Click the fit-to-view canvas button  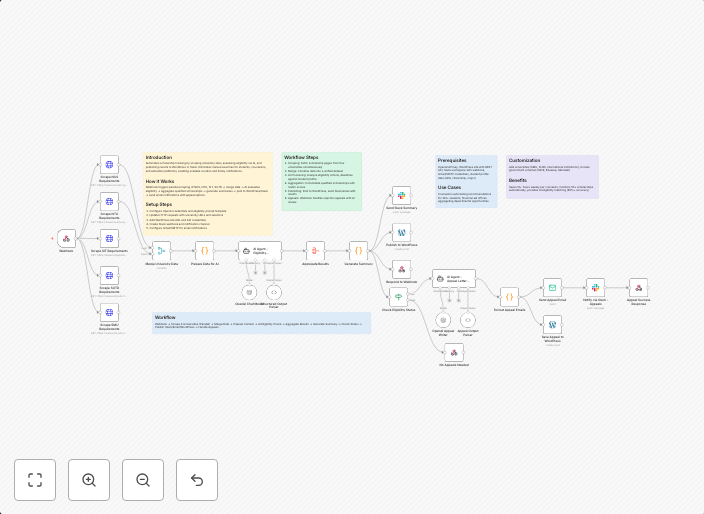coord(35,480)
